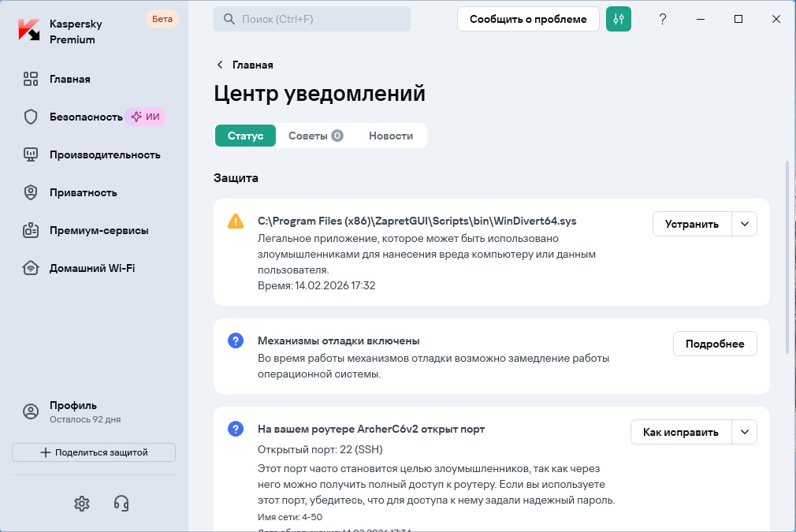Click the ИИ badge beside Безопасность

(147, 116)
